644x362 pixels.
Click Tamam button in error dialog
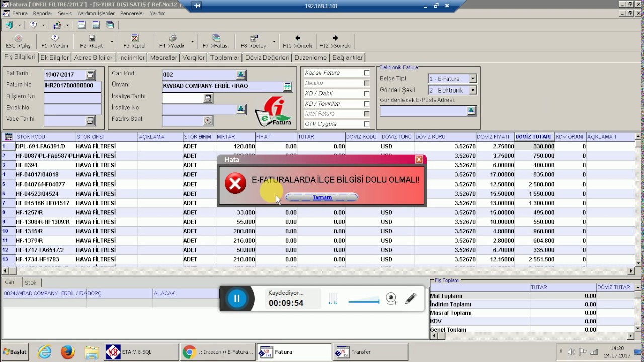[x=322, y=197]
